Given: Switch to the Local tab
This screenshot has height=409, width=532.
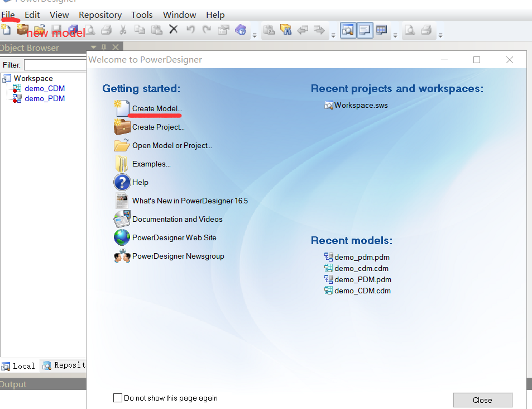Looking at the screenshot, I should point(20,366).
